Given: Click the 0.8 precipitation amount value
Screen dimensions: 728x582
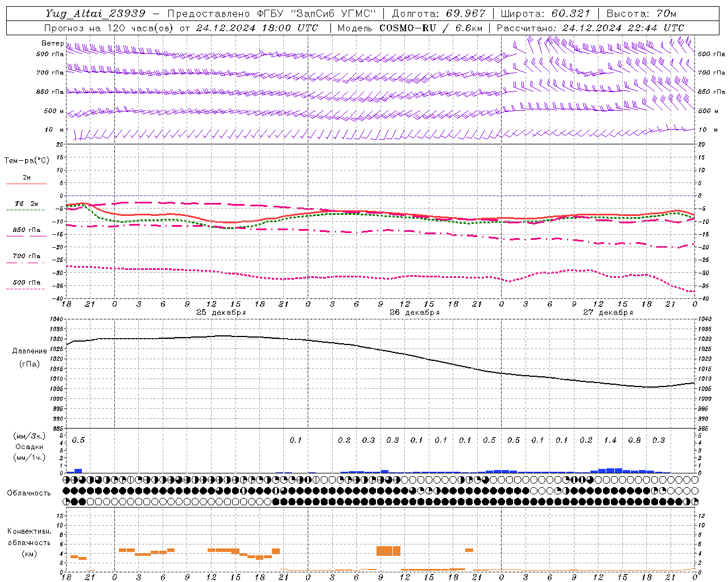Looking at the screenshot, I should (635, 440).
